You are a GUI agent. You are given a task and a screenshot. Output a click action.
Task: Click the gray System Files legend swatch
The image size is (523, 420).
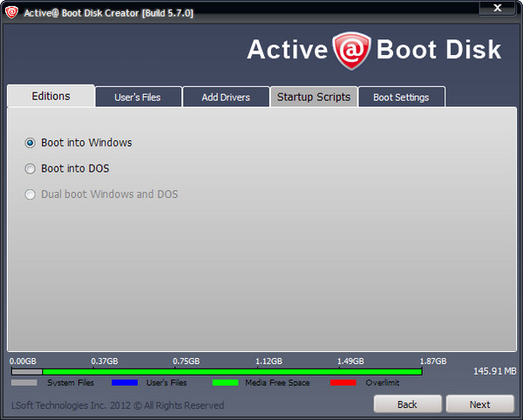tap(24, 383)
